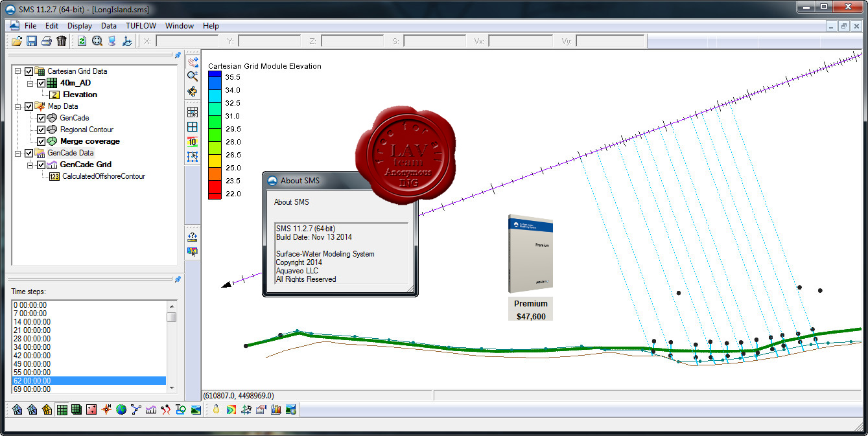Screen dimensions: 868x436
Task: Select the Zoom magnifier tool
Action: pyautogui.click(x=193, y=76)
